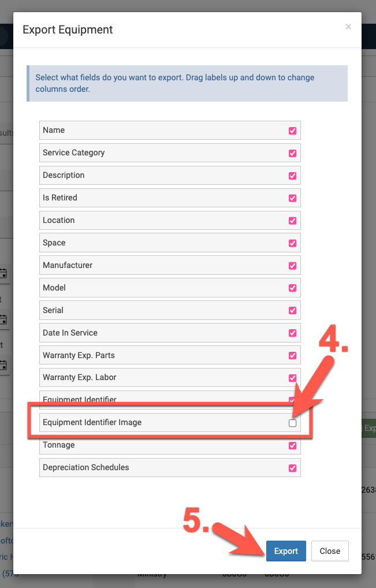Toggle the Manufacturer checkbox off
This screenshot has height=588, width=376.
point(293,266)
